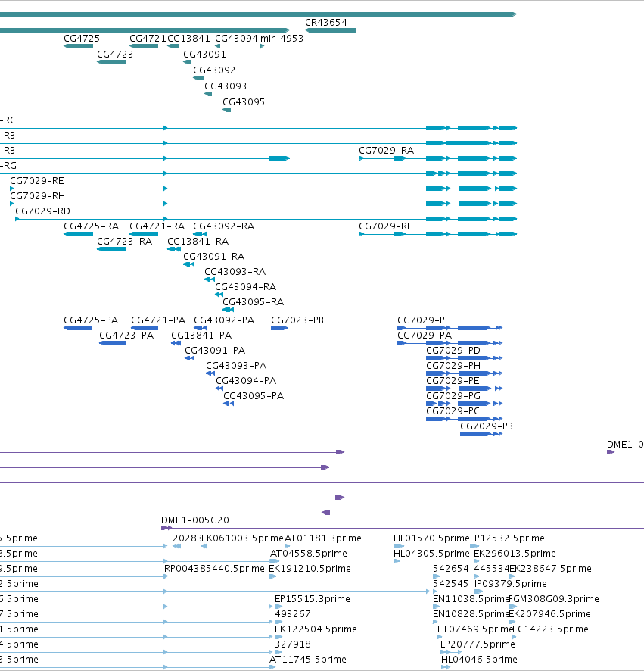Open EST label HL01570.5prime
Viewport: 644px width, 671px height.
point(431,538)
